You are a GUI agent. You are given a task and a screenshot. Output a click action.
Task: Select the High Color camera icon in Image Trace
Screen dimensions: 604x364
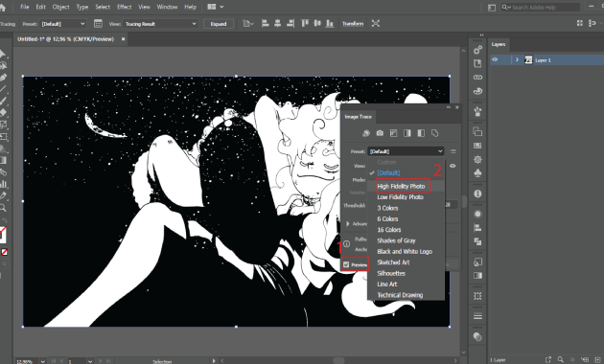click(380, 133)
